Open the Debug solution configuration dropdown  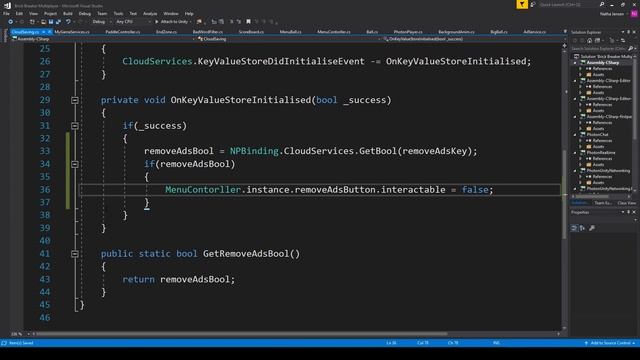point(102,22)
